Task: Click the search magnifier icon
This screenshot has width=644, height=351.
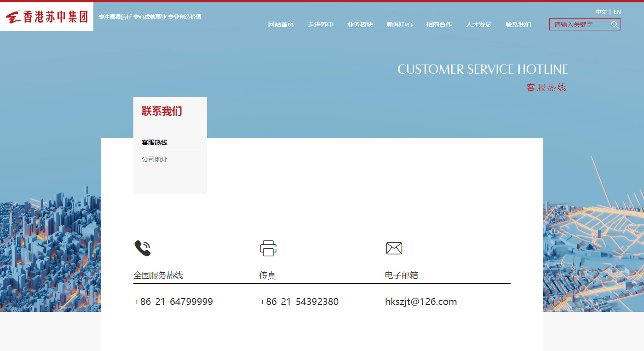Action: [614, 24]
